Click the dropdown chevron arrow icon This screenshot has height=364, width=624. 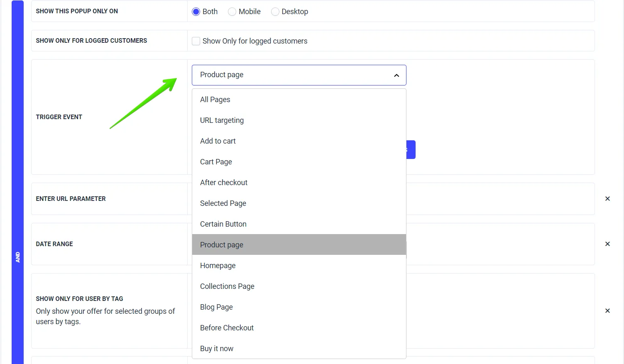pyautogui.click(x=396, y=75)
